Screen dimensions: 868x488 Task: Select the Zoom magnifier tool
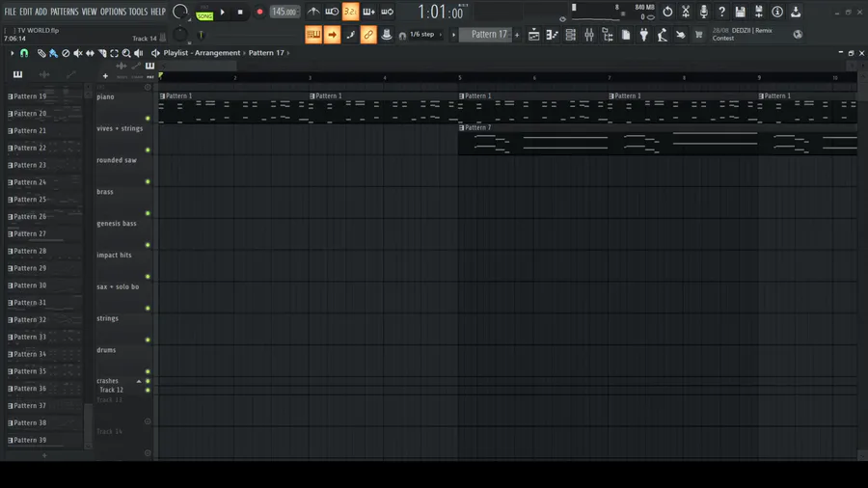[x=126, y=53]
